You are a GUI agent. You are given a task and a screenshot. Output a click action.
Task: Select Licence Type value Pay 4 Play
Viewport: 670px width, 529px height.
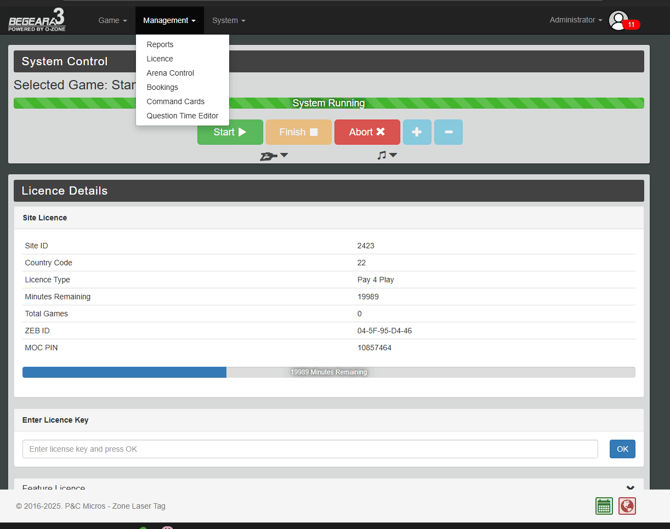coord(376,280)
